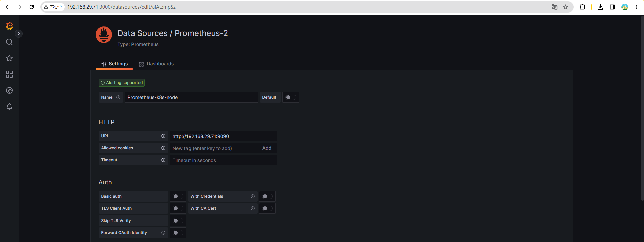Toggle the browser side panel icon
Viewport: 644px width, 242px height.
[x=612, y=7]
